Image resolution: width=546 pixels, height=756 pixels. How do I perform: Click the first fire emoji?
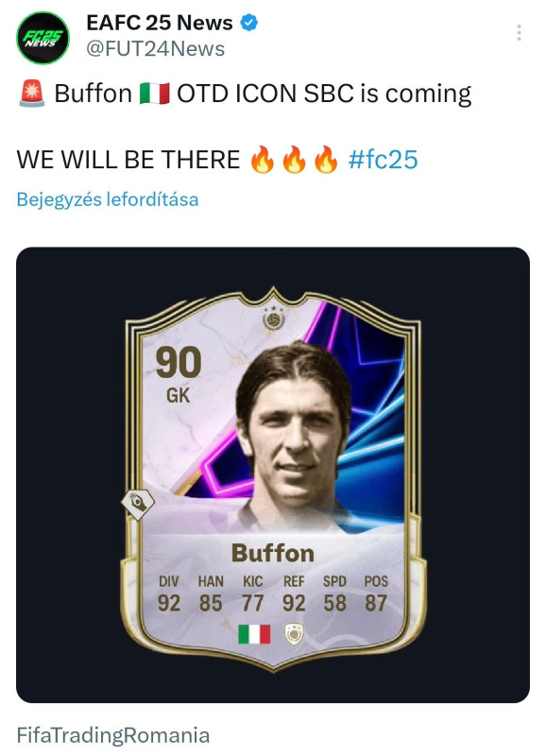[x=263, y=160]
